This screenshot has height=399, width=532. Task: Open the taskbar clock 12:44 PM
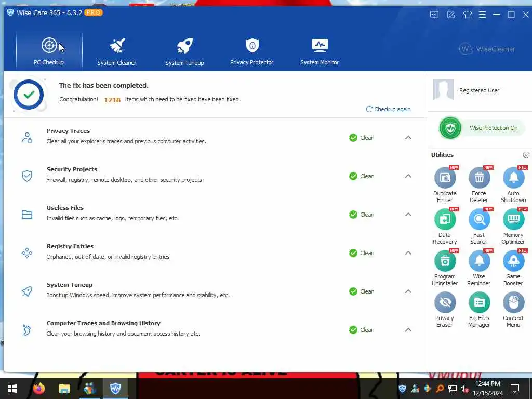pos(488,389)
